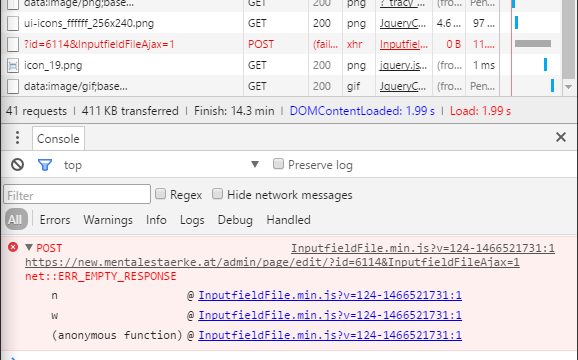Open the InputfieldFile.min.js source link beside POST

(423, 248)
